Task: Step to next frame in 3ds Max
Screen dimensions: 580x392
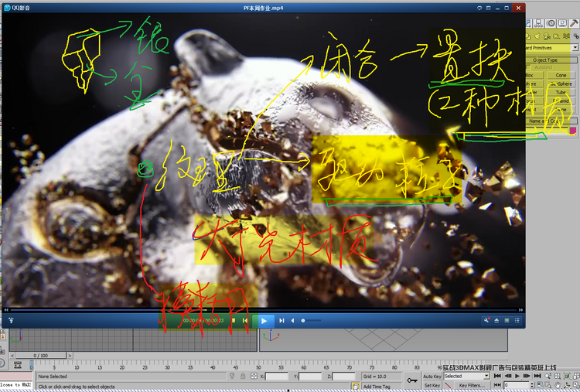Action: (x=527, y=376)
